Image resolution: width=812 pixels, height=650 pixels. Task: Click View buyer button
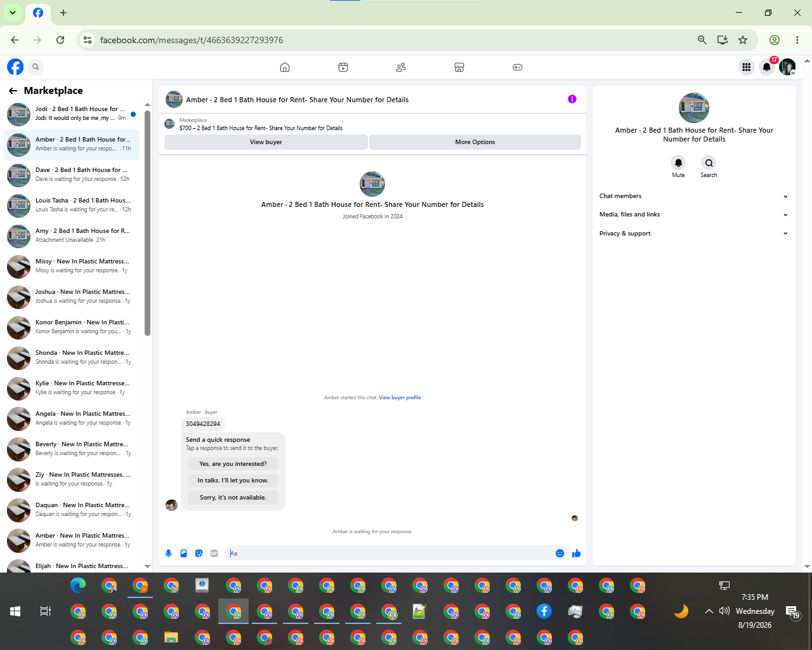(x=266, y=142)
